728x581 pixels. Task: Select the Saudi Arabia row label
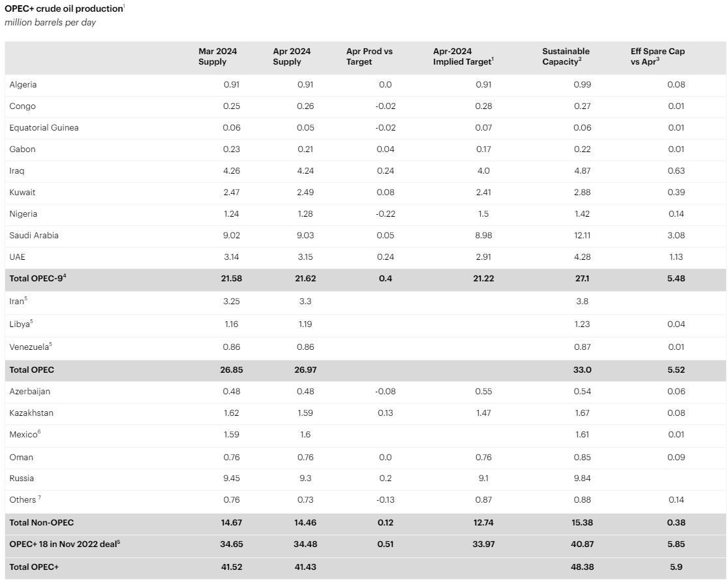[x=34, y=235]
